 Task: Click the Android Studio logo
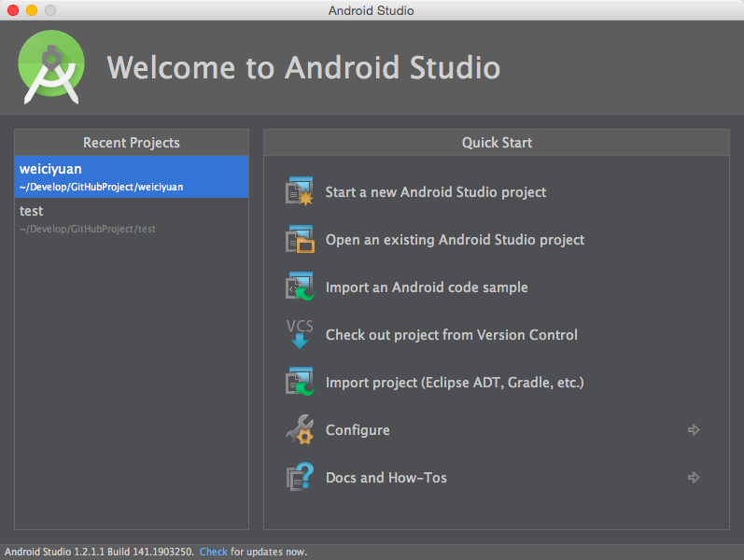51,67
